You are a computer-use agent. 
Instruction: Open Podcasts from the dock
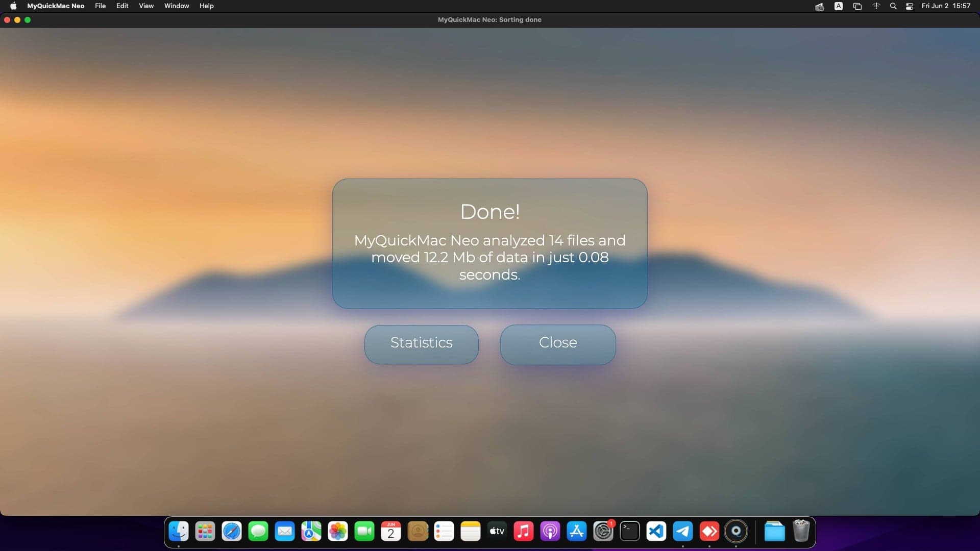point(550,532)
